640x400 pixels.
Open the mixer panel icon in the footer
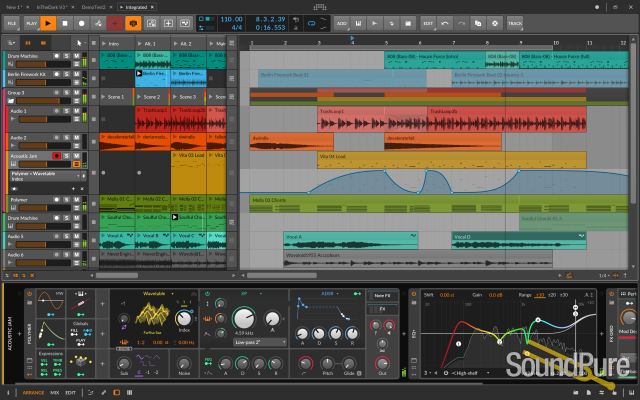tap(129, 393)
